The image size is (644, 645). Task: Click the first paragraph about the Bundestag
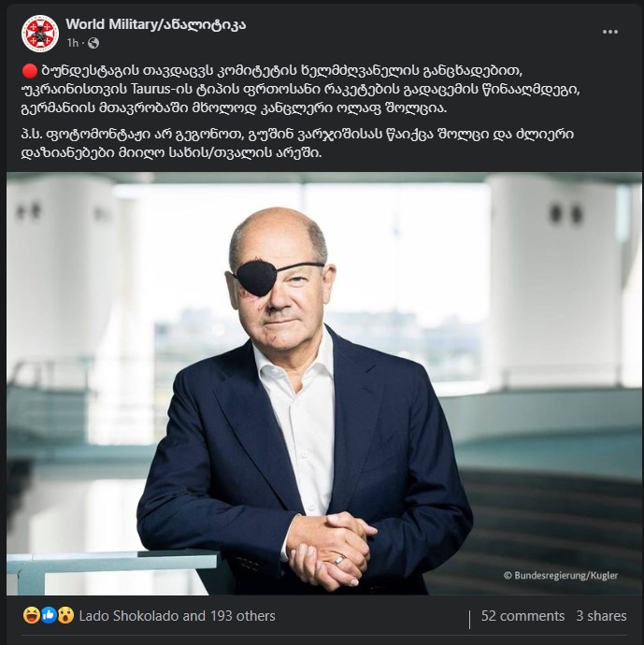[x=300, y=90]
